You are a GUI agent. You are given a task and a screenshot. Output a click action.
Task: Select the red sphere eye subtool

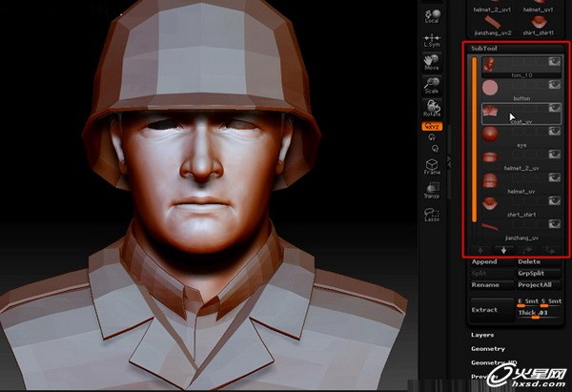490,134
